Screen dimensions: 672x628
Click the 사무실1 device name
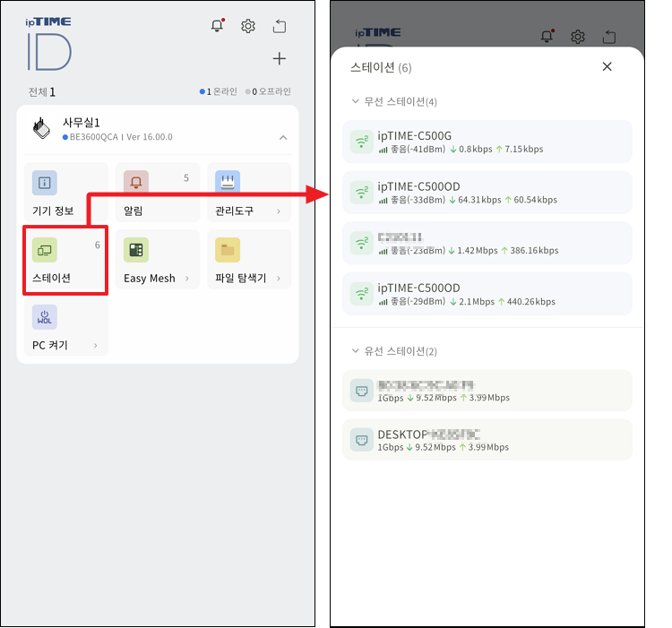pos(82,123)
